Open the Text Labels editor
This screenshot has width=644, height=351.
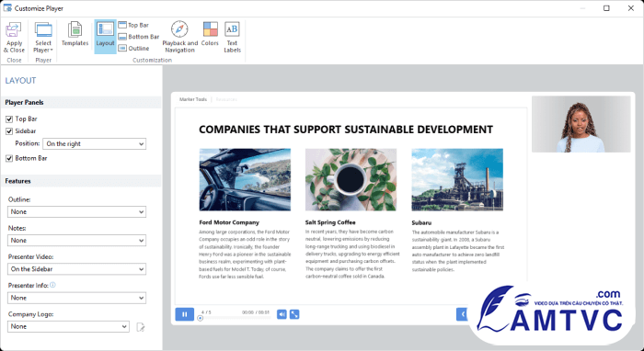232,38
